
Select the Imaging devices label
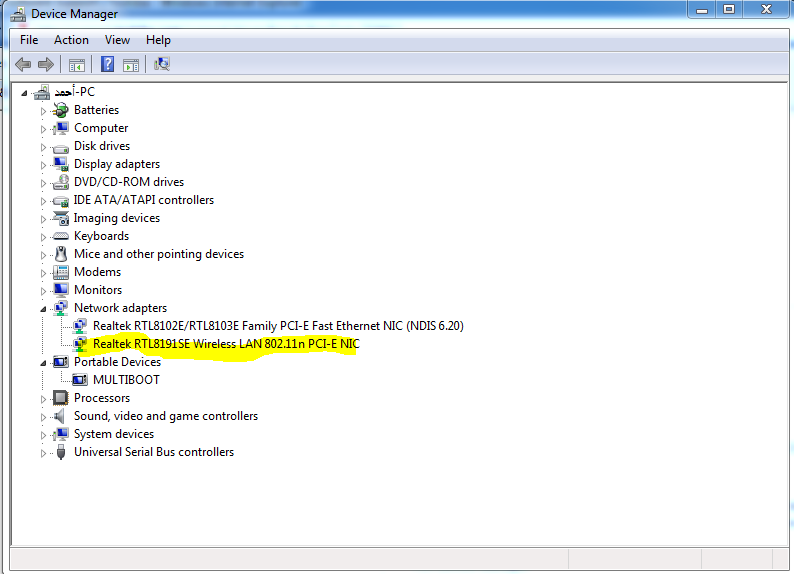point(117,218)
